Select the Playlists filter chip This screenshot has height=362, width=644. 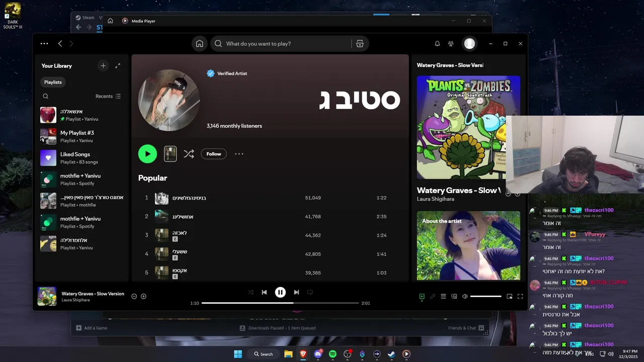53,82
